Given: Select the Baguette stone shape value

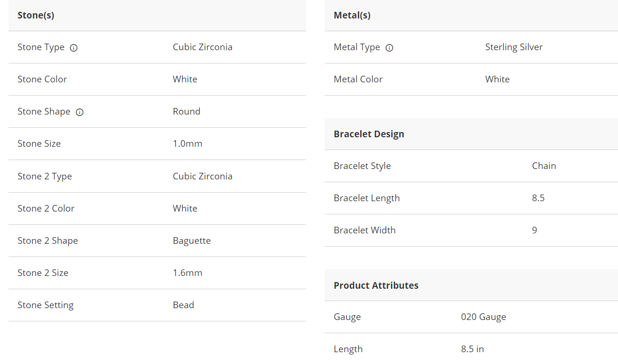Looking at the screenshot, I should (191, 240).
